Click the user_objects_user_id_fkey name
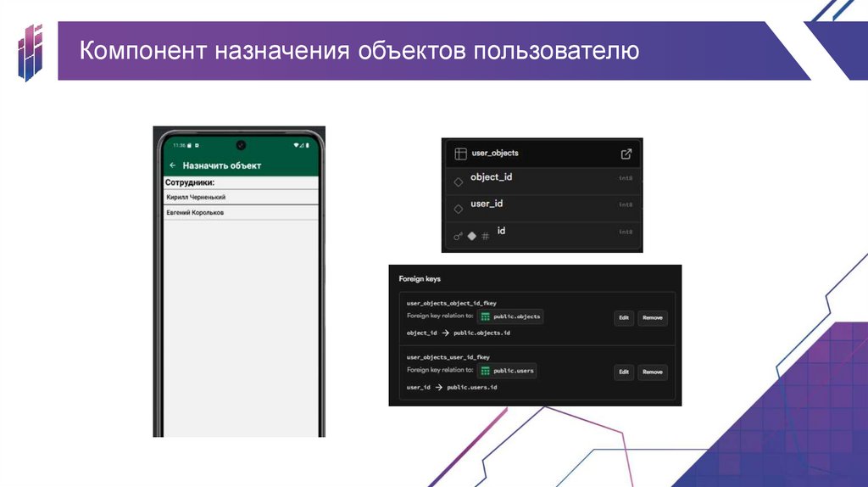The width and height of the screenshot is (868, 487). coord(448,357)
